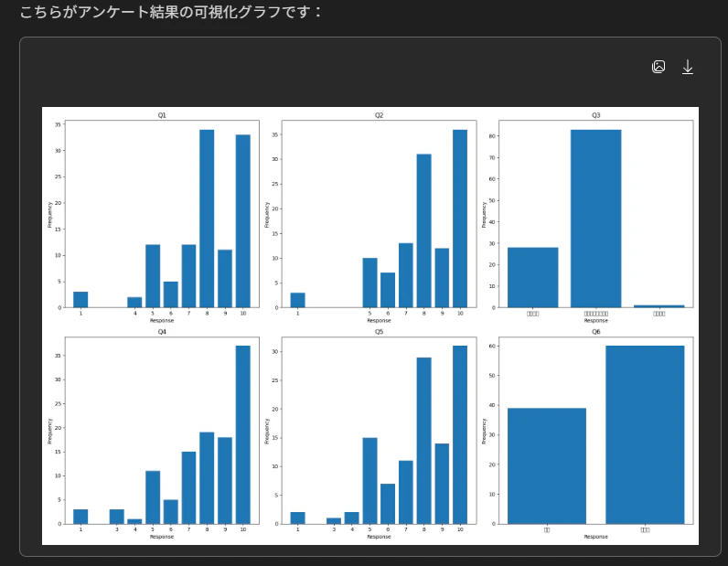
Task: Click the Q1 chart title
Action: click(162, 115)
